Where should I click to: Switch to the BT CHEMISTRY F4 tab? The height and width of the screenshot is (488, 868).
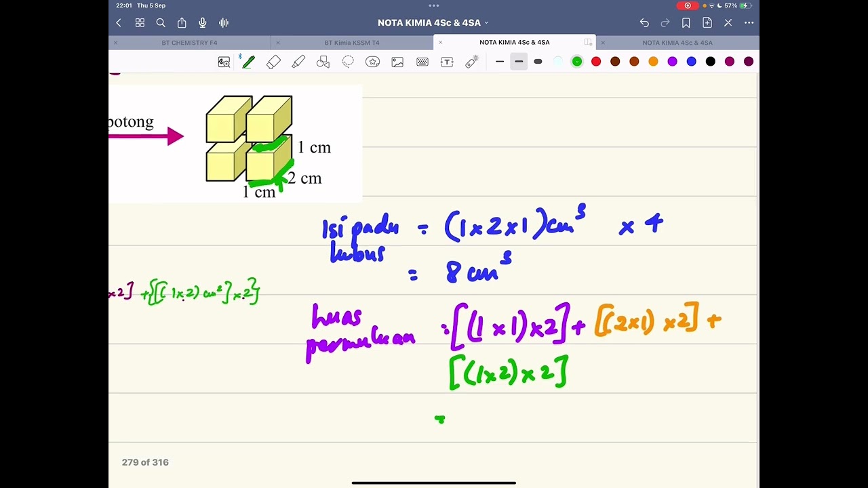coord(189,43)
